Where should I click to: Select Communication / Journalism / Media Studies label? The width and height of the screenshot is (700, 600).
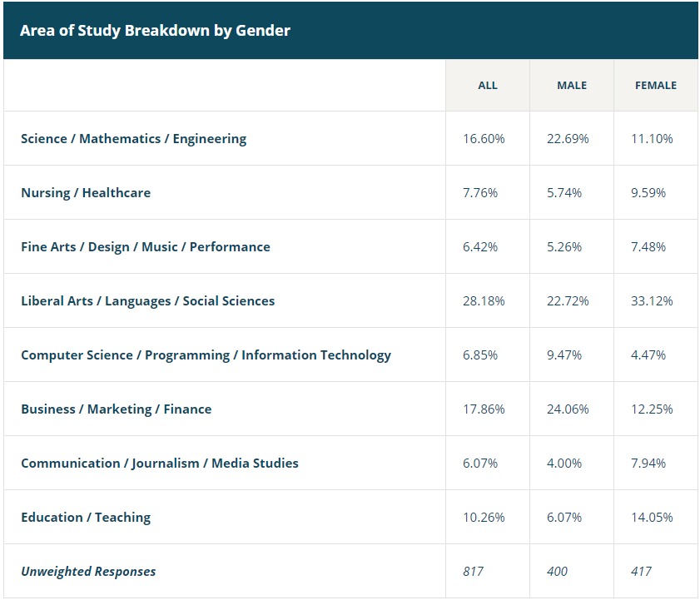coord(159,464)
